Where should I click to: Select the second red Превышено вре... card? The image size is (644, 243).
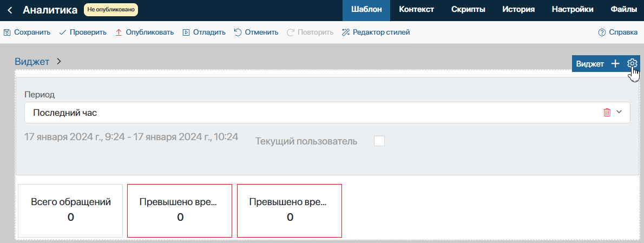point(290,210)
